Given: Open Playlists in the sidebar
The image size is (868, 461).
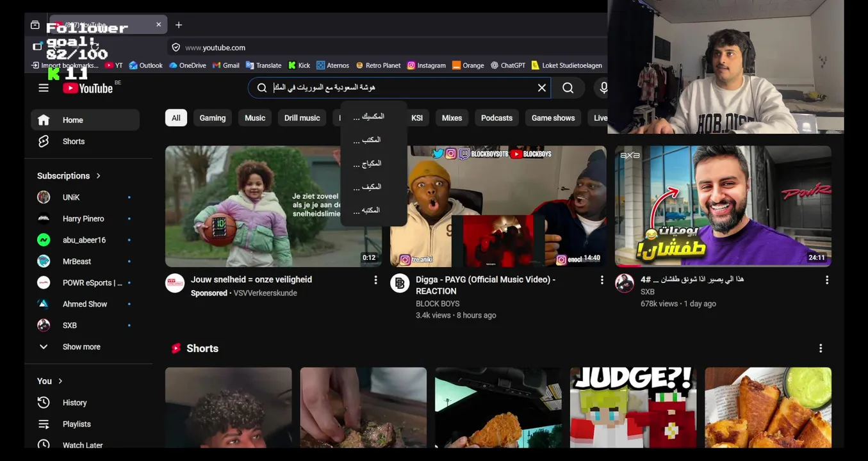Looking at the screenshot, I should [x=85, y=424].
